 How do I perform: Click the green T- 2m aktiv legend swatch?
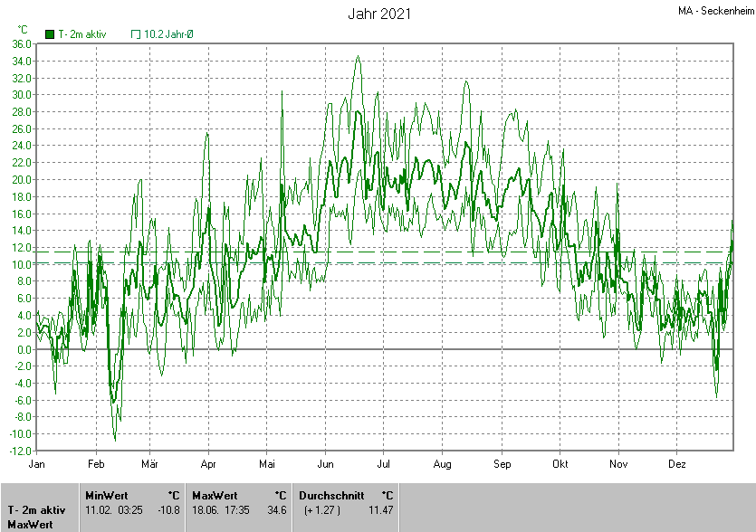coord(50,34)
